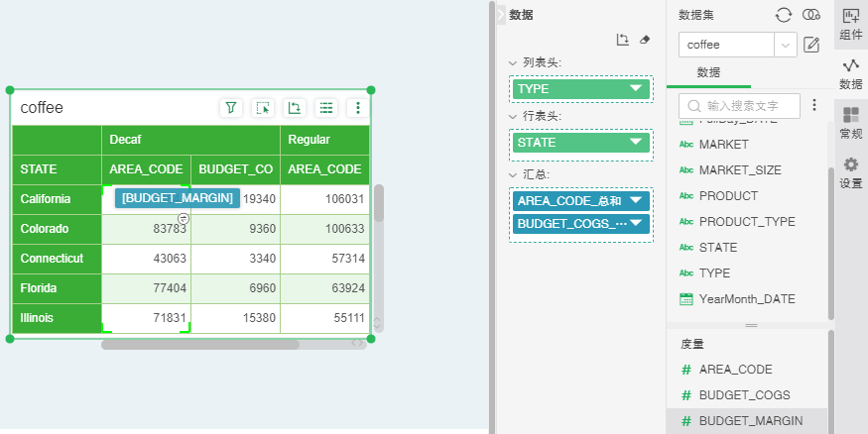This screenshot has width=868, height=434.
Task: Collapse the 列表头 section chevron
Action: coord(513,62)
